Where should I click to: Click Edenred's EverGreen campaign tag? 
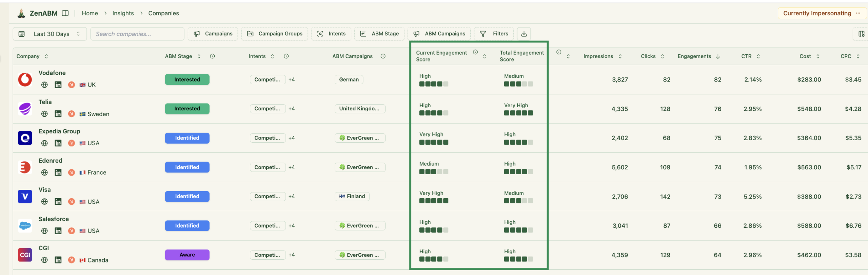pyautogui.click(x=360, y=167)
